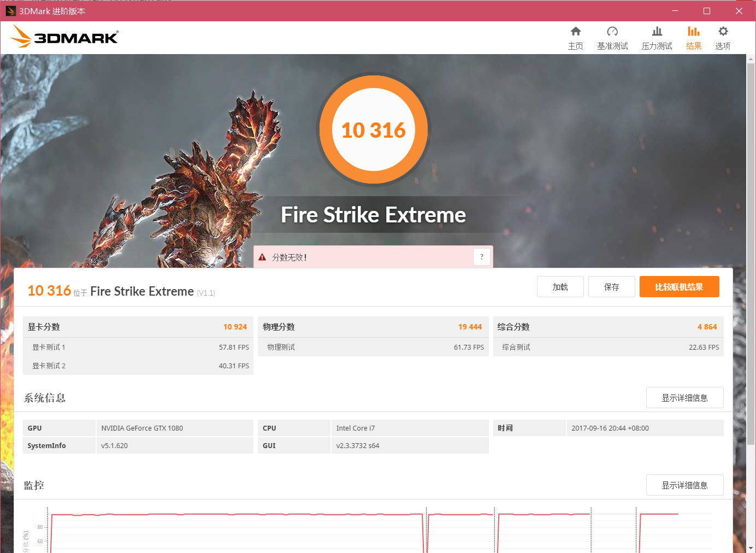Viewport: 756px width, 553px height.
Task: Minimize the 3DMark window
Action: pyautogui.click(x=675, y=11)
